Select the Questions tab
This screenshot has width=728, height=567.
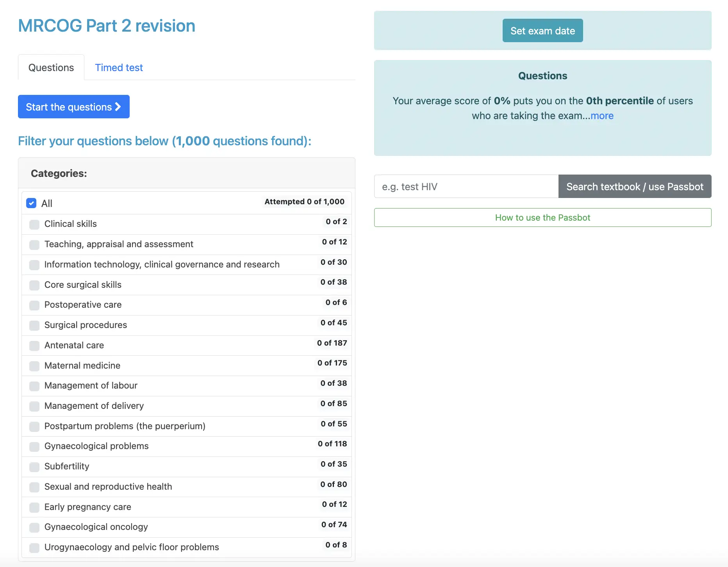51,68
